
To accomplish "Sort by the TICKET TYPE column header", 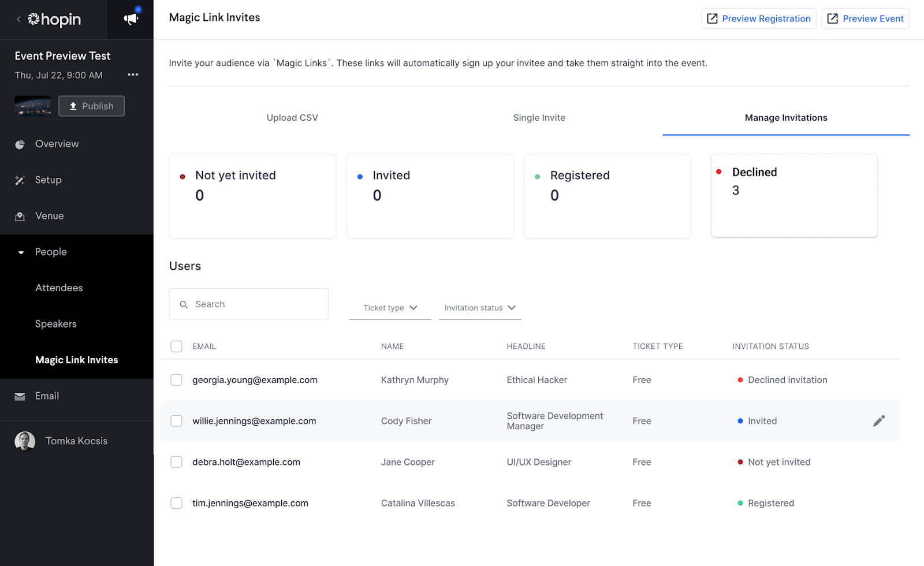I will coord(658,347).
